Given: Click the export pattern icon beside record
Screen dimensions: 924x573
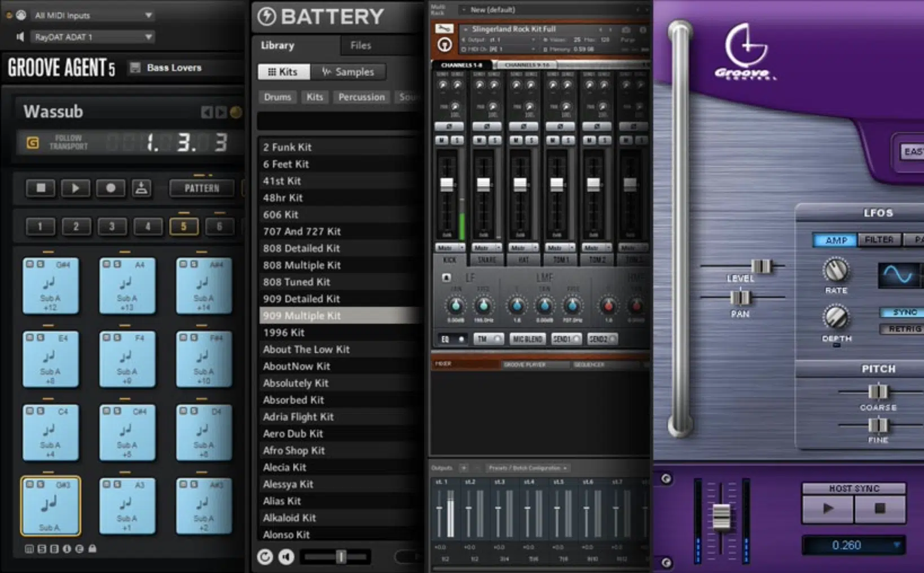Looking at the screenshot, I should click(142, 188).
